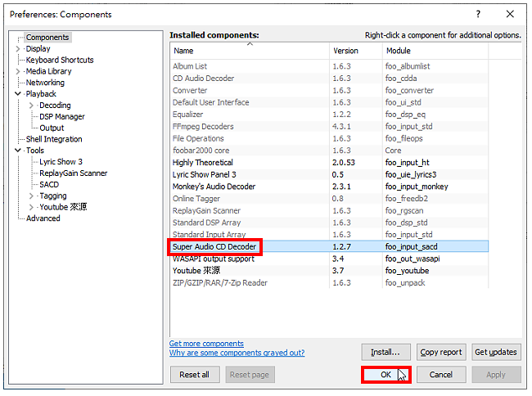
Task: Expand the Decoding node
Action: (x=32, y=106)
